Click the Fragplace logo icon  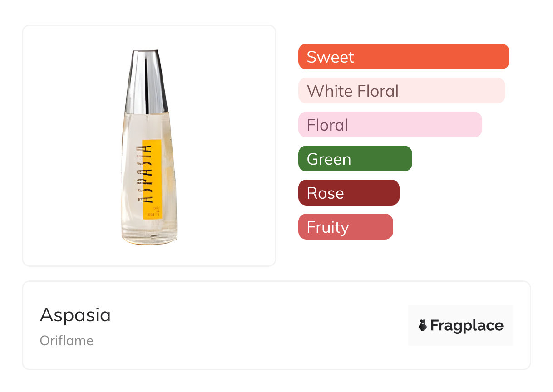click(x=423, y=325)
